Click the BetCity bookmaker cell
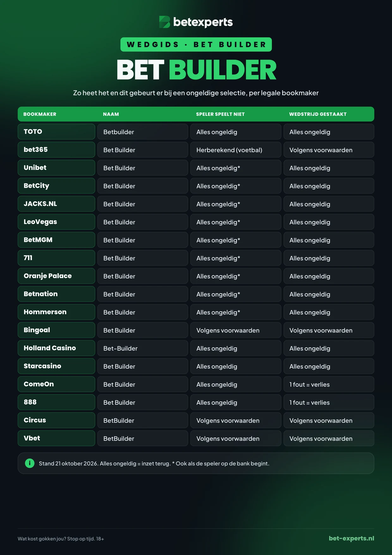Viewport: 392px width, 555px height. pos(56,186)
